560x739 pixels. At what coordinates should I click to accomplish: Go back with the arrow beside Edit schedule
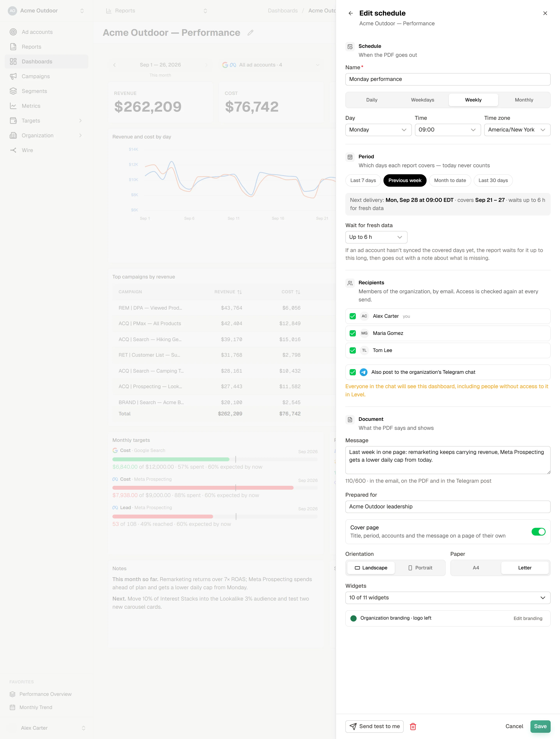[x=351, y=13]
